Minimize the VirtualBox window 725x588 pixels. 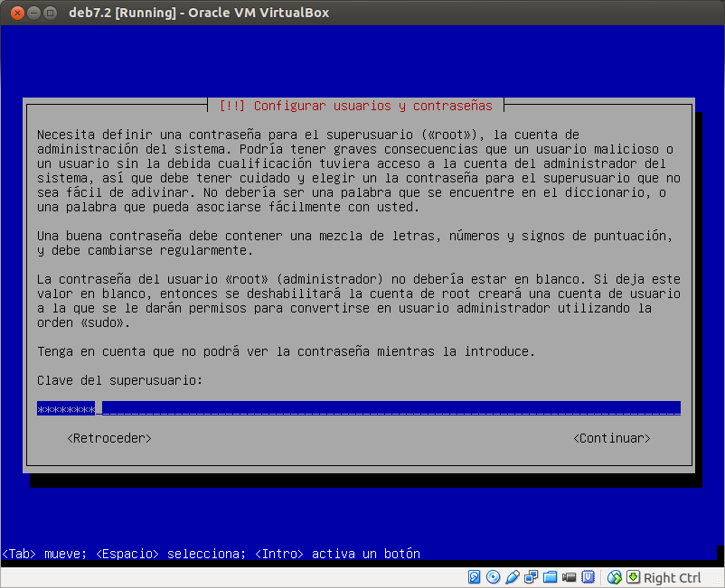click(34, 13)
